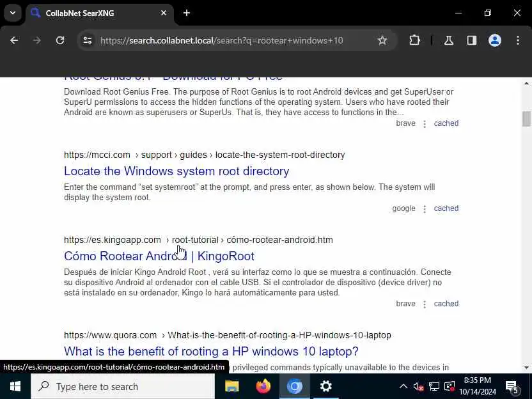Open cached link for mcci.com result
This screenshot has height=399, width=532.
coord(446,208)
